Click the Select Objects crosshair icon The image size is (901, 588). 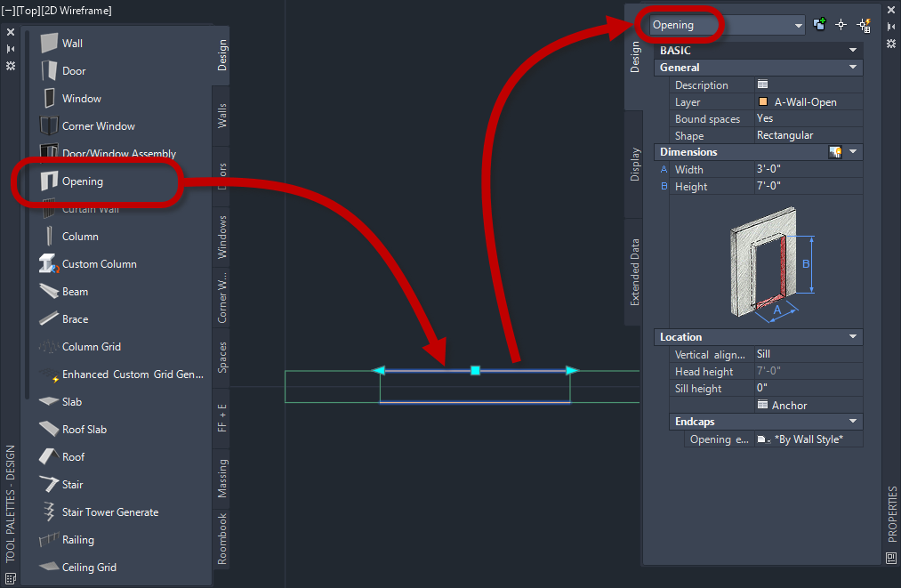(x=841, y=24)
